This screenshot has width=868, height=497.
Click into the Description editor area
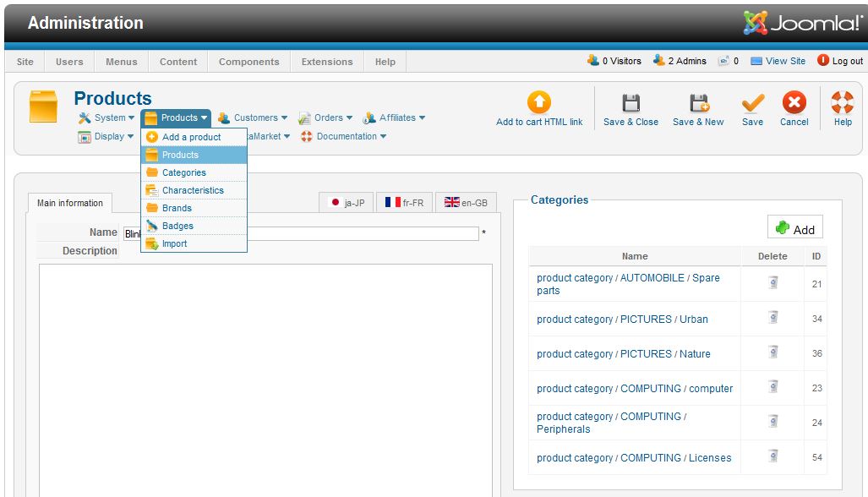point(265,380)
